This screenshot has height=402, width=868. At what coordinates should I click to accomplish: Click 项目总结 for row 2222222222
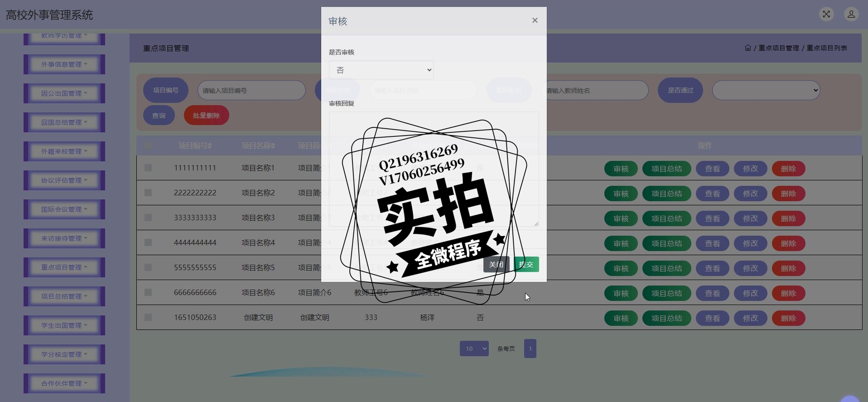[667, 194]
